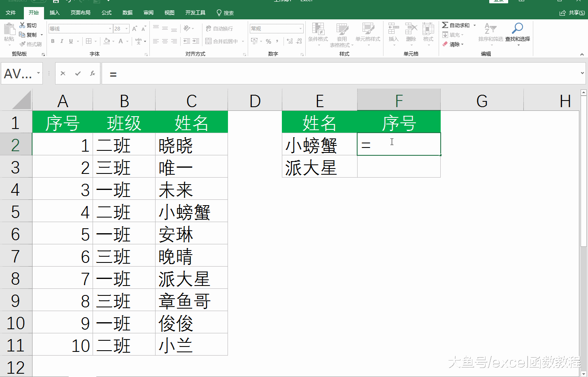588x377 pixels.
Task: Toggle bold formatting
Action: tap(52, 41)
